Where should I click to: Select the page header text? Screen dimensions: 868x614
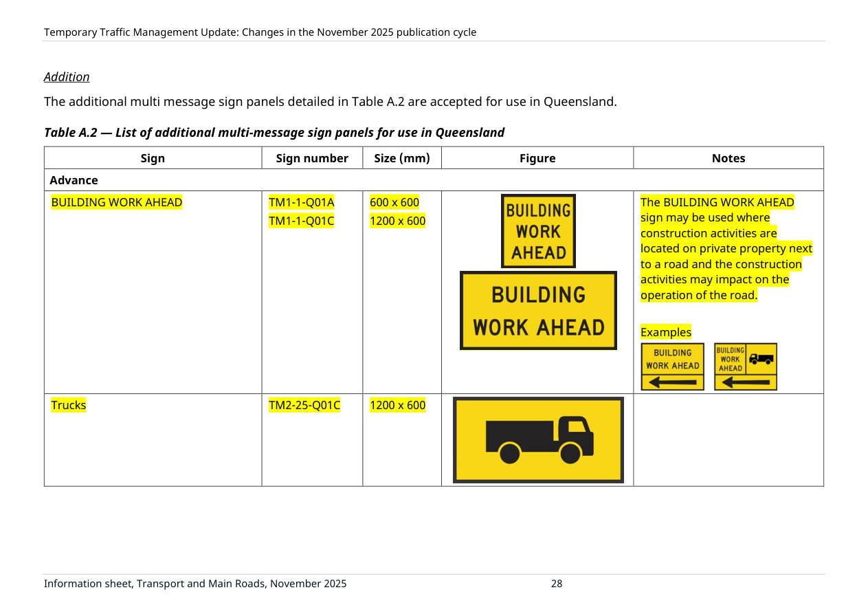[x=260, y=32]
